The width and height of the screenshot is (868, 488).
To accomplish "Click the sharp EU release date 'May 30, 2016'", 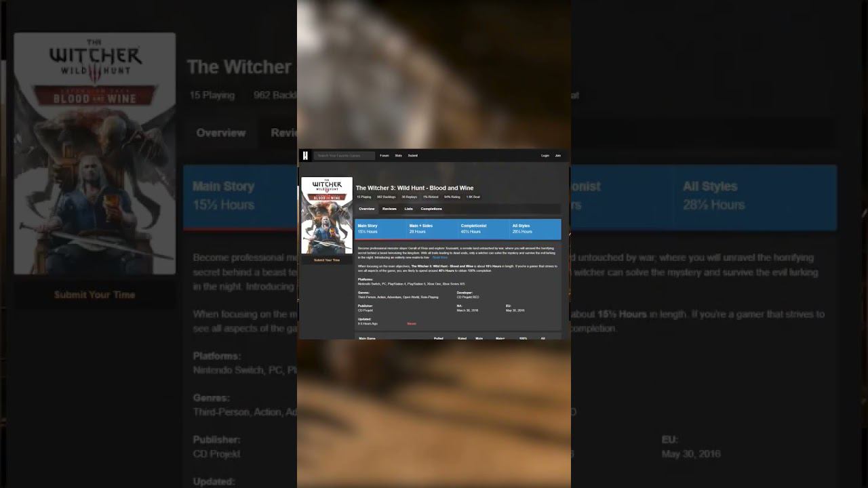I will click(x=515, y=310).
